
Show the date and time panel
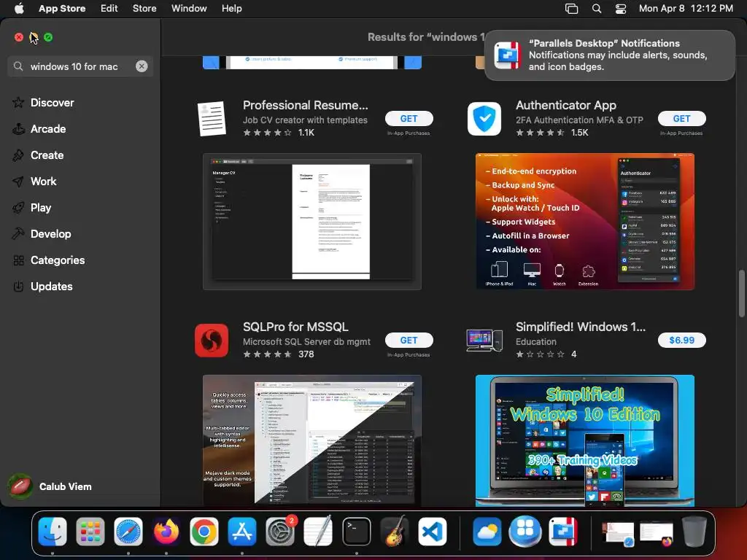tap(686, 8)
